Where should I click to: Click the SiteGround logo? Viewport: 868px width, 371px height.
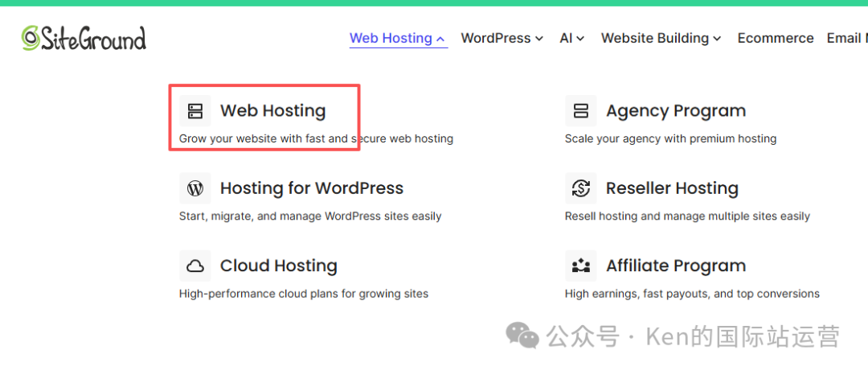pos(84,39)
